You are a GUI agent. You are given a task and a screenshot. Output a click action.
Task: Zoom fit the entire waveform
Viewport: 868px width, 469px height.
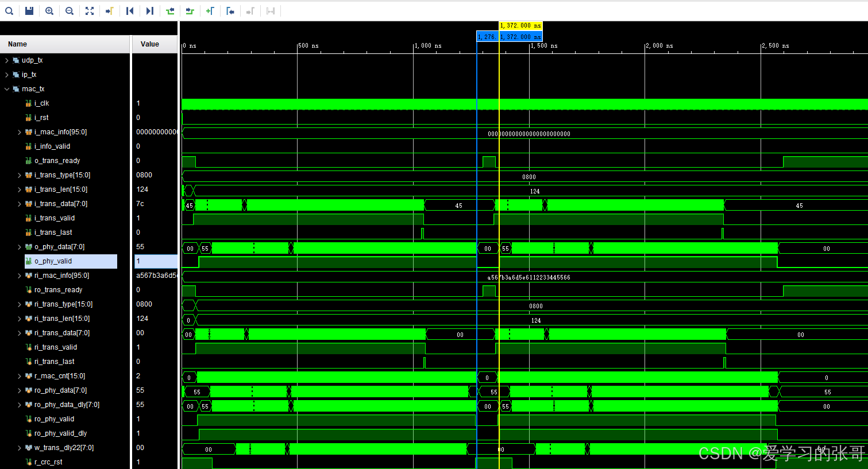coord(90,11)
